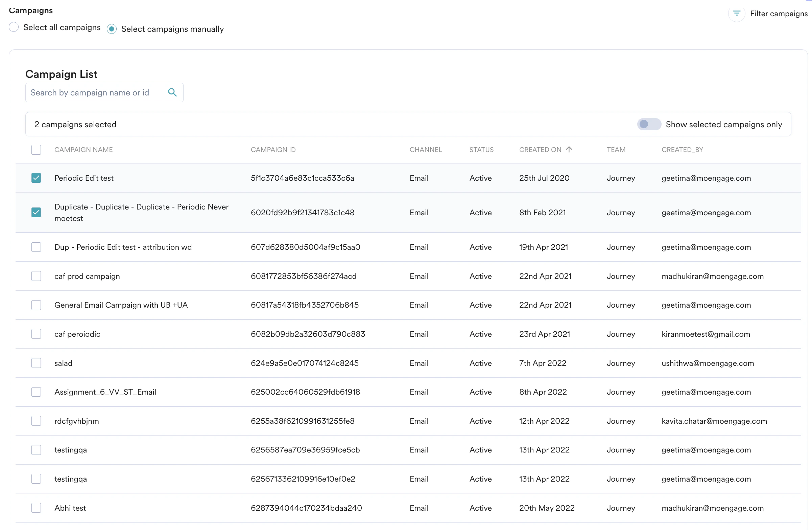The height and width of the screenshot is (530, 812).
Task: Select the 'Select all campaigns' radio button
Action: (x=14, y=27)
